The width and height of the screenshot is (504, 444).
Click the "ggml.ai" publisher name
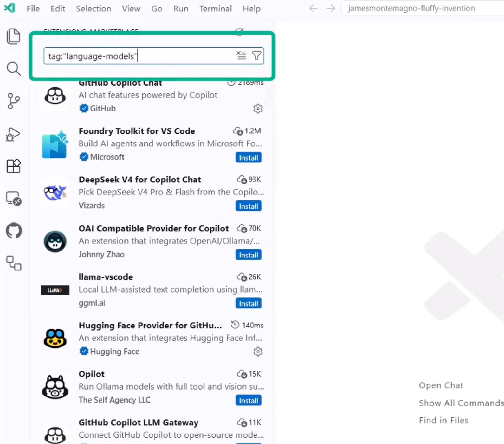pos(92,303)
